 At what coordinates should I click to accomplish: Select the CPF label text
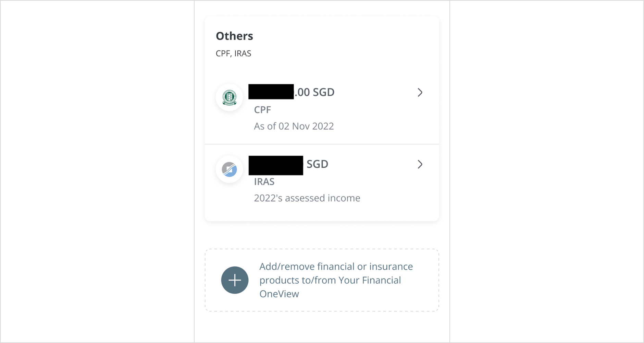pos(262,110)
